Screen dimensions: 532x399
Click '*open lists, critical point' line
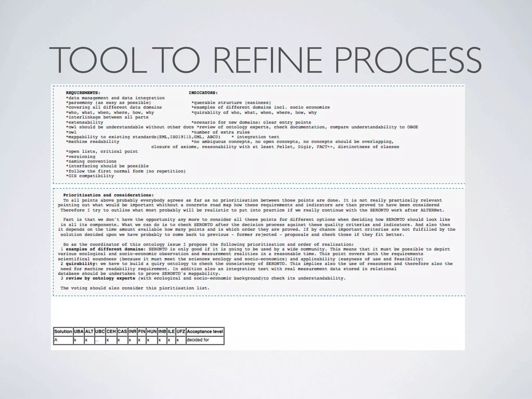[102, 151]
